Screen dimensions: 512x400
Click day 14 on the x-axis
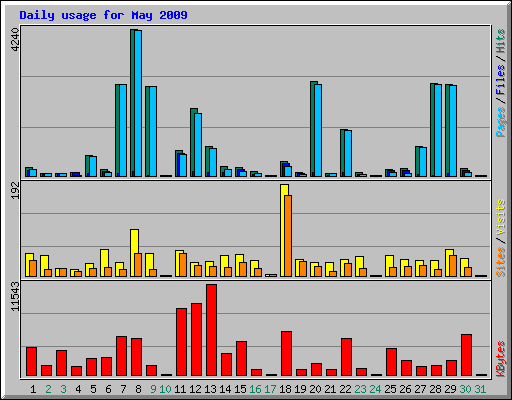[225, 389]
